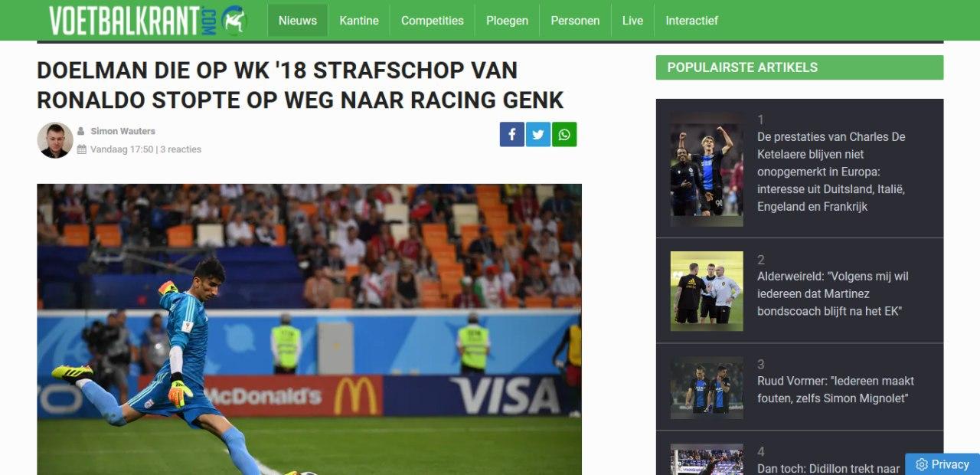Open the Kantine menu
Screen dimensions: 980x475
tap(359, 21)
